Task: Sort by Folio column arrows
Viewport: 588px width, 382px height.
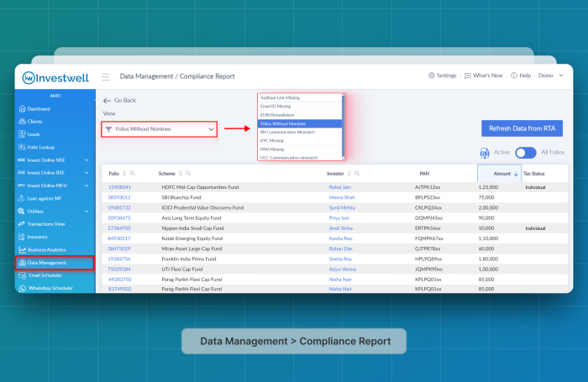Action: click(x=124, y=174)
